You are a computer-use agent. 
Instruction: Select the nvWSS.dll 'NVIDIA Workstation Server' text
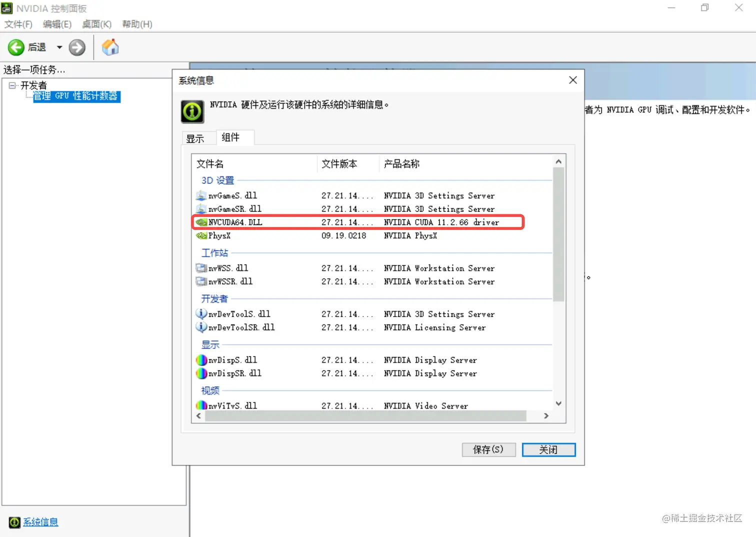coord(439,268)
